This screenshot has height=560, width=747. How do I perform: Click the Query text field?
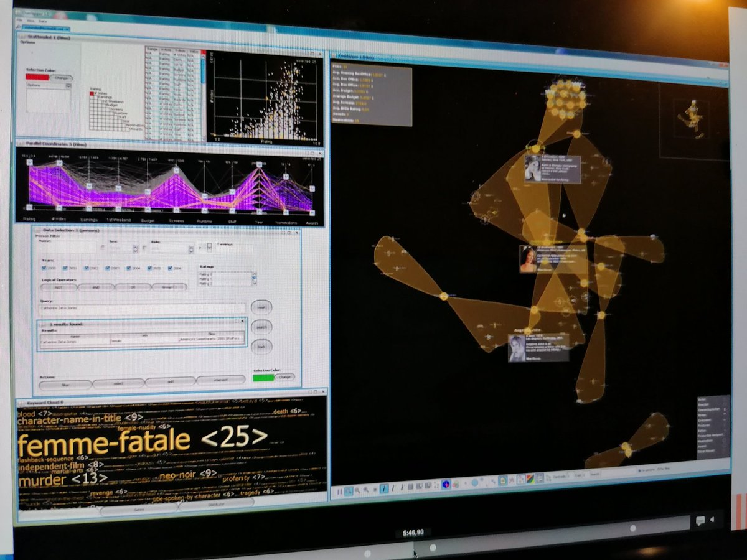[x=142, y=309]
